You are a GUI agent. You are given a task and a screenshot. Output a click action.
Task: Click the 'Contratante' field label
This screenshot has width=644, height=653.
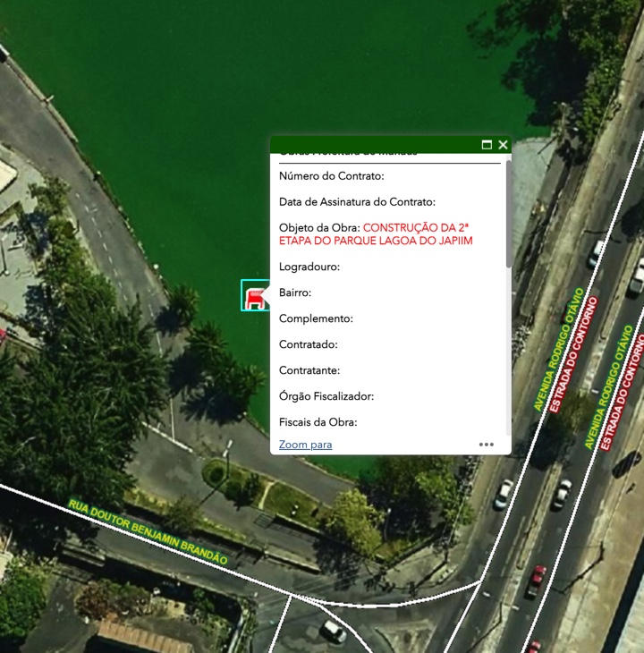[309, 370]
